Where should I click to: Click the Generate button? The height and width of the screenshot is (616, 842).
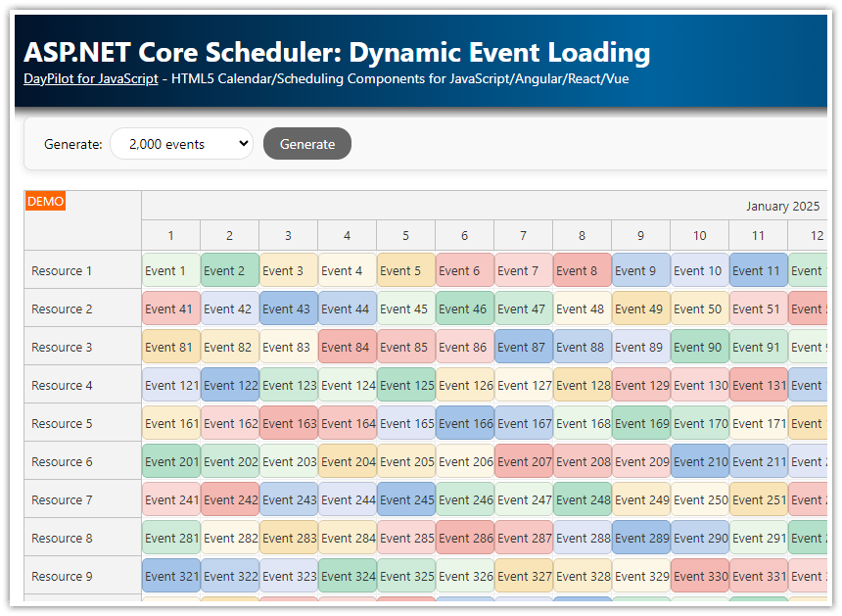tap(306, 143)
